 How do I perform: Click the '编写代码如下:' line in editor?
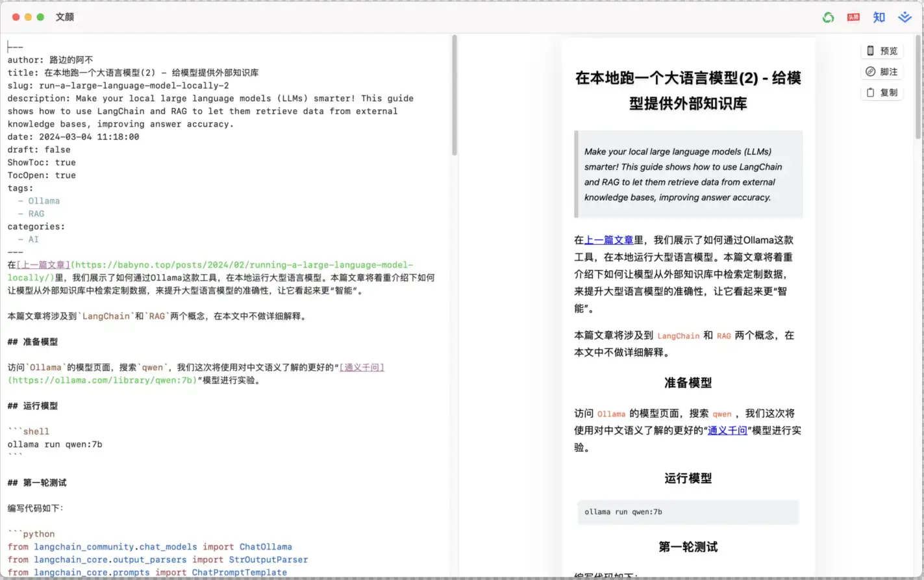pyautogui.click(x=35, y=508)
